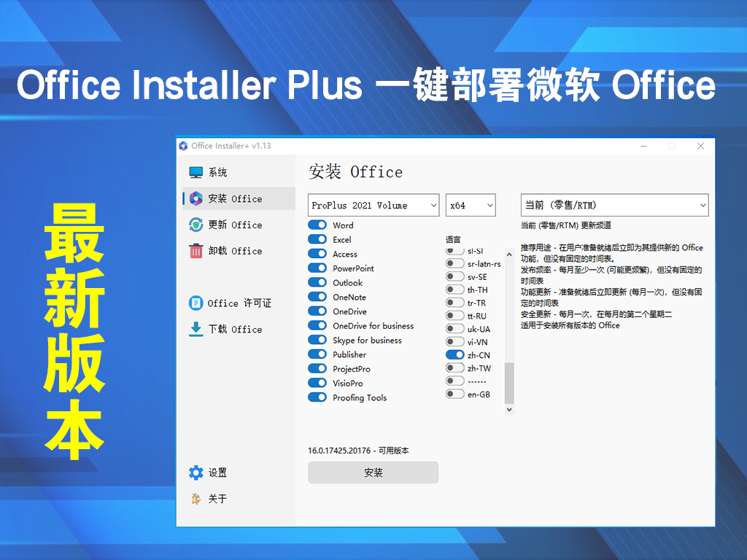Open Office 许可证 page
The width and height of the screenshot is (747, 560).
[239, 303]
